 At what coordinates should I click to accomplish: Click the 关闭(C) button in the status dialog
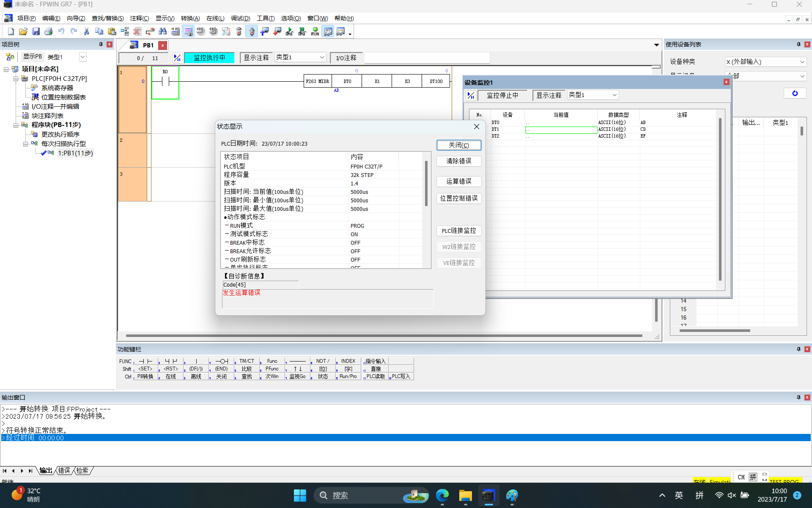point(458,145)
